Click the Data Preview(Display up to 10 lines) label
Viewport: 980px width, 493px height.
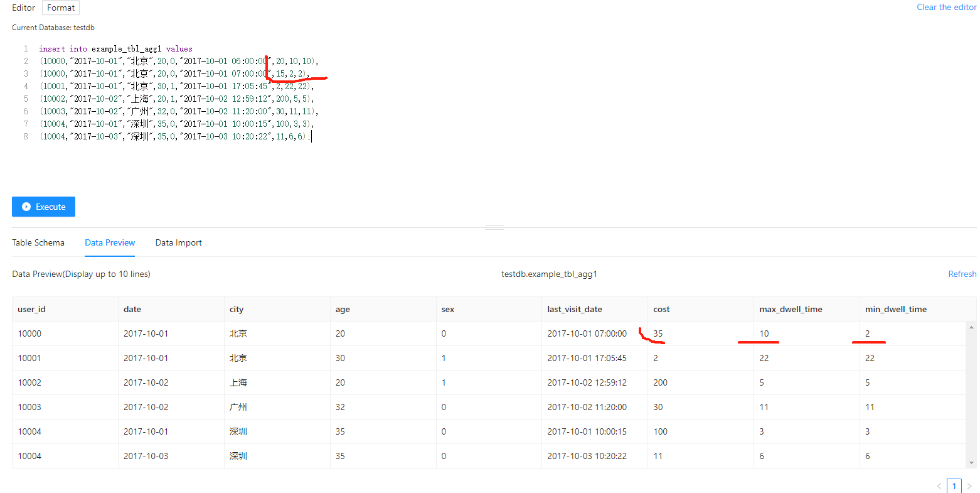81,274
